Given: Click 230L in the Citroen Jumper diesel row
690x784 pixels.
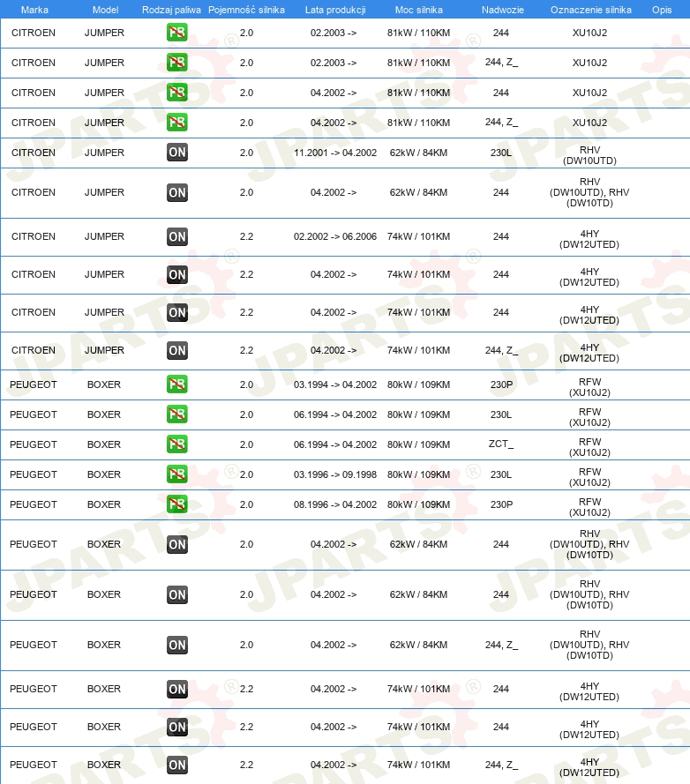Looking at the screenshot, I should coord(501,153).
